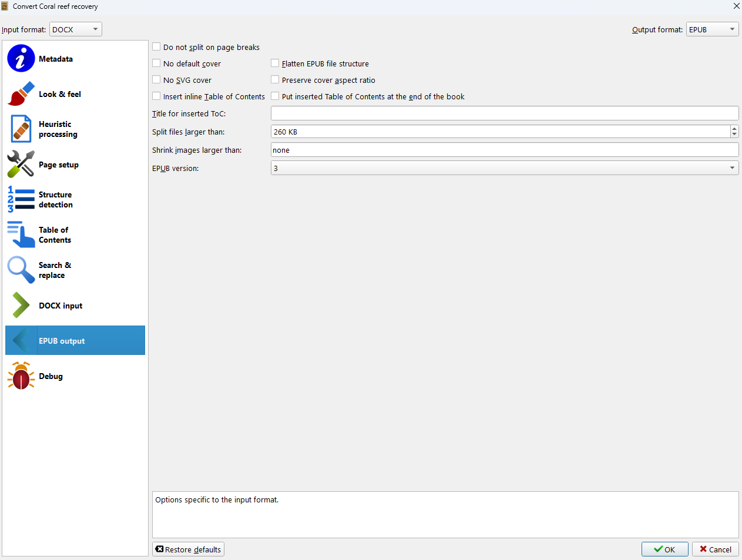Click the Search & replace magnifier icon
This screenshot has width=742, height=560.
point(21,270)
